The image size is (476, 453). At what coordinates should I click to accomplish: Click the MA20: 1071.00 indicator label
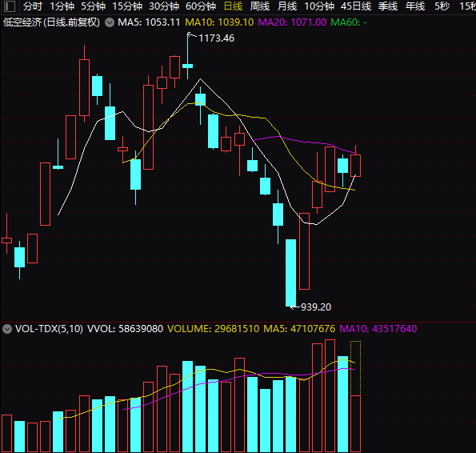click(x=292, y=22)
